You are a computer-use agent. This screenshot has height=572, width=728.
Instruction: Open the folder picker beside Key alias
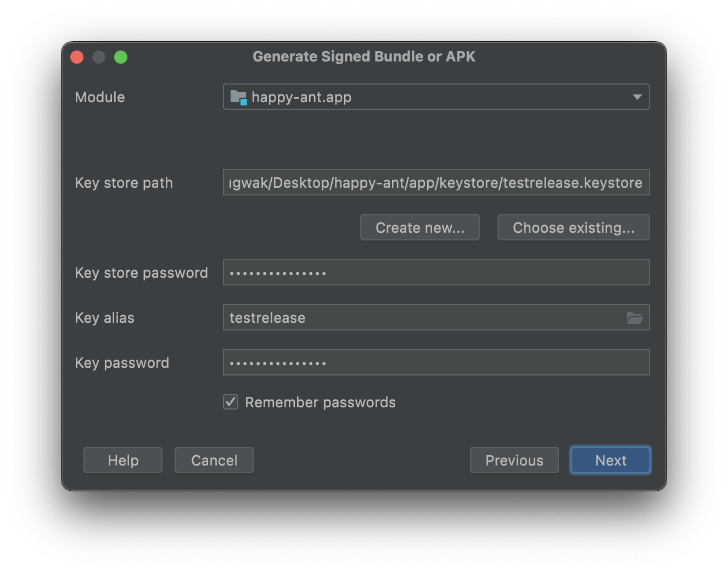pyautogui.click(x=635, y=317)
